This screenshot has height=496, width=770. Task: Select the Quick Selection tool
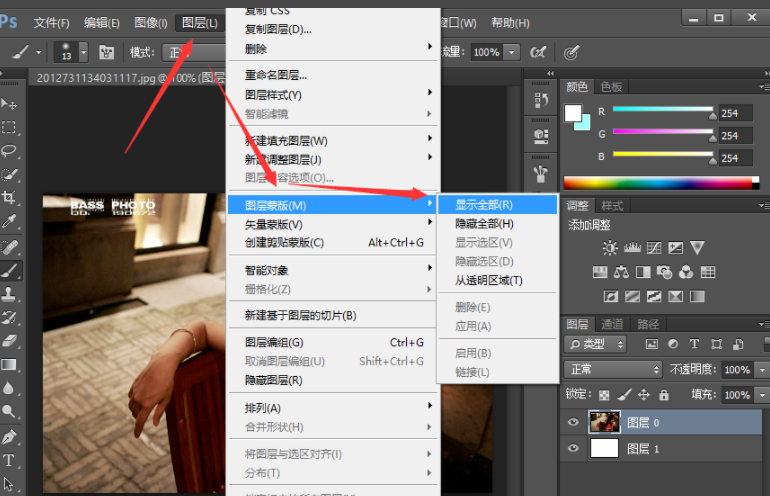tap(9, 174)
